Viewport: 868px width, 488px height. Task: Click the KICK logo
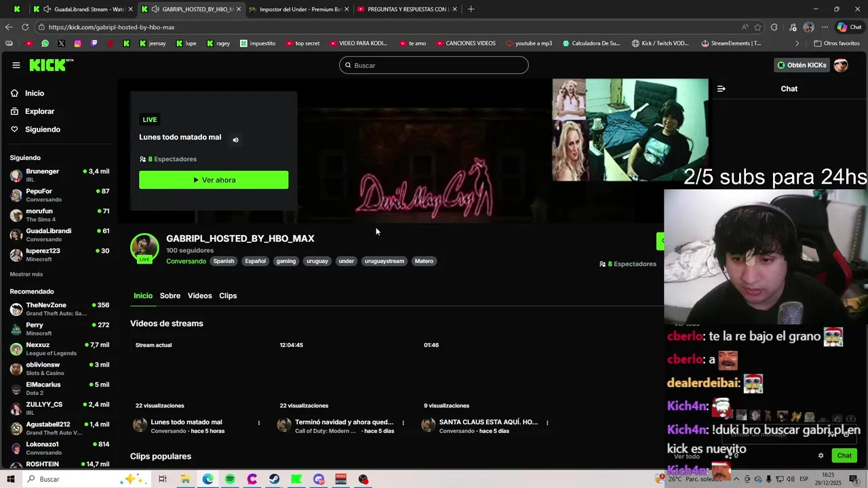51,65
